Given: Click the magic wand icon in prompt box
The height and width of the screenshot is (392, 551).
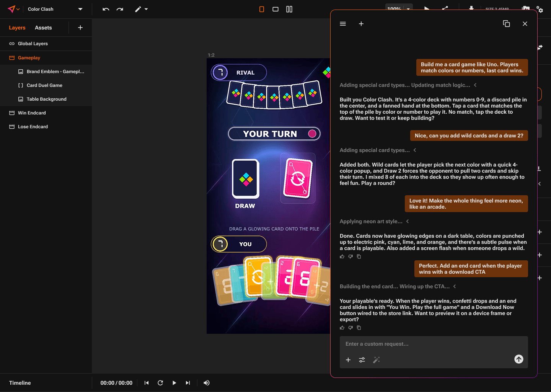Looking at the screenshot, I should (x=377, y=360).
